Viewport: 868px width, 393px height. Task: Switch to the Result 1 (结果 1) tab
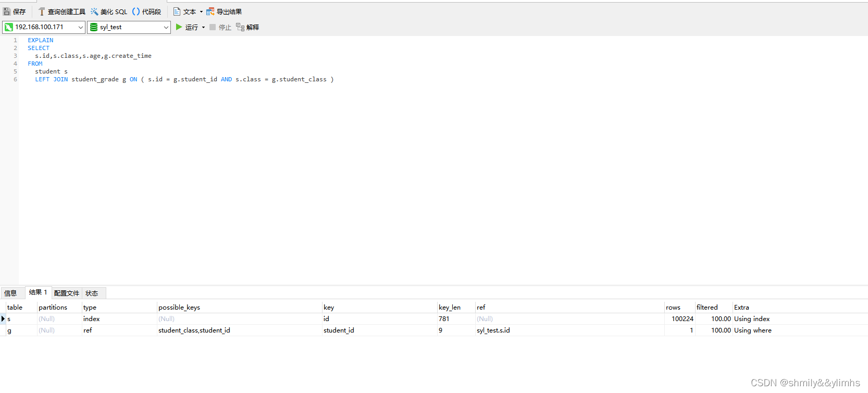pos(38,292)
